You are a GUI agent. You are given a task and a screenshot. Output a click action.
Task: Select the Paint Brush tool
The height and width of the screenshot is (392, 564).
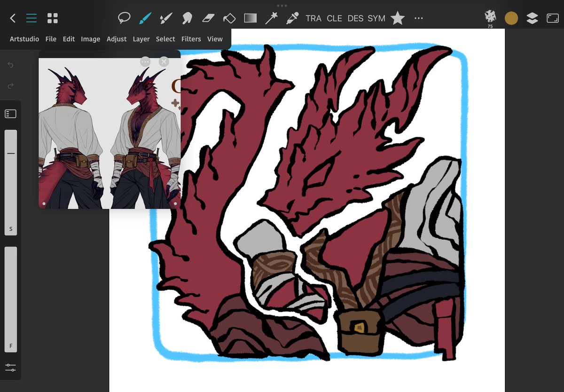[145, 18]
